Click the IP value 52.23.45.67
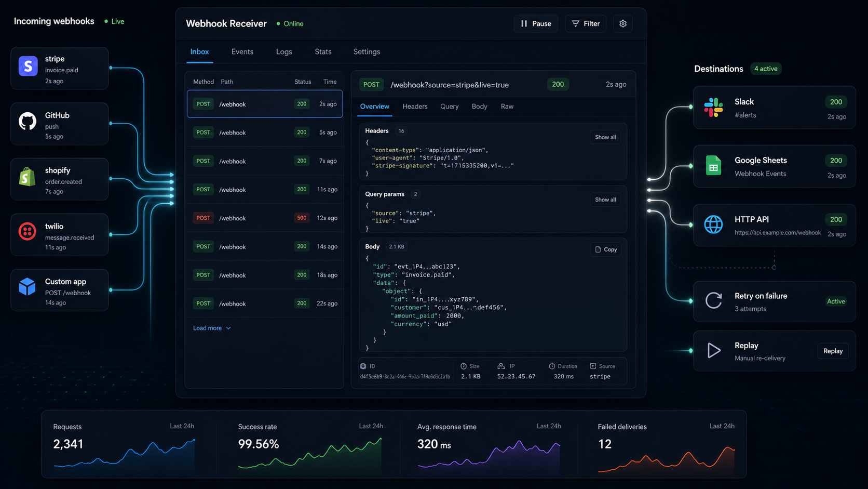 click(516, 377)
